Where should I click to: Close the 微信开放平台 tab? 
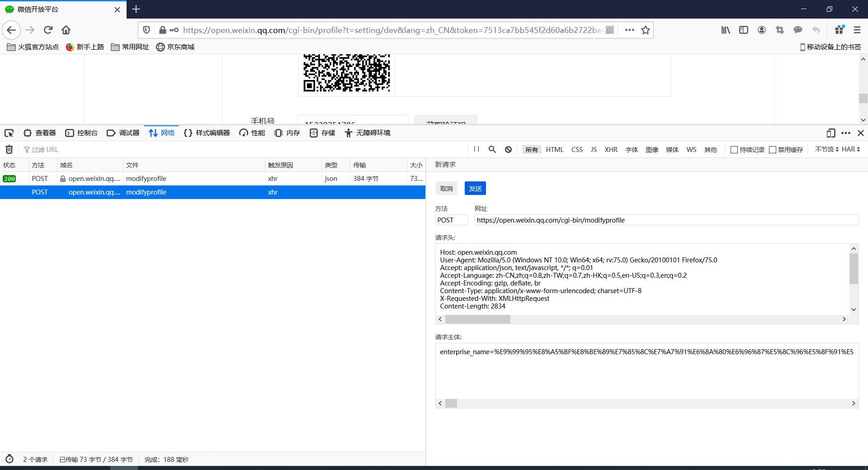[x=117, y=9]
